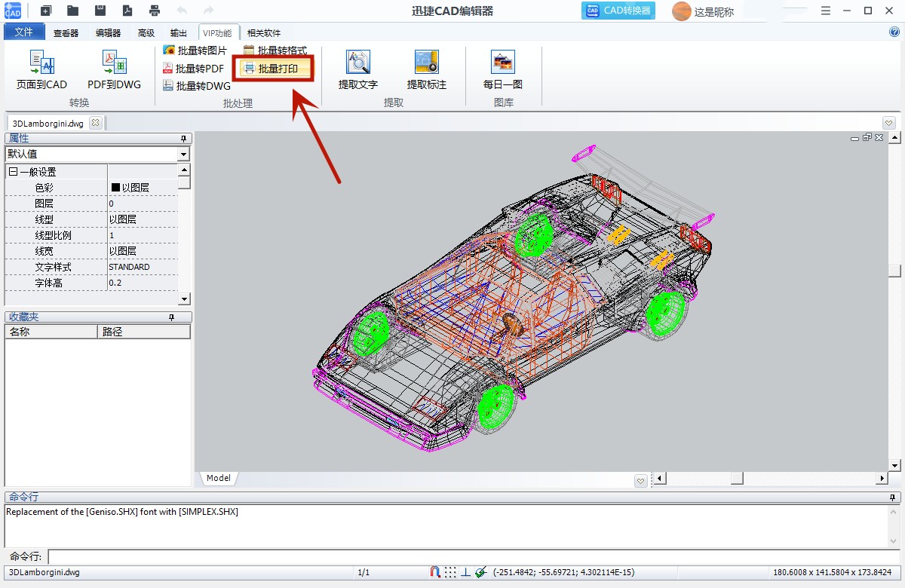Click the CAD转换器 button
This screenshot has width=905, height=588.
click(618, 11)
